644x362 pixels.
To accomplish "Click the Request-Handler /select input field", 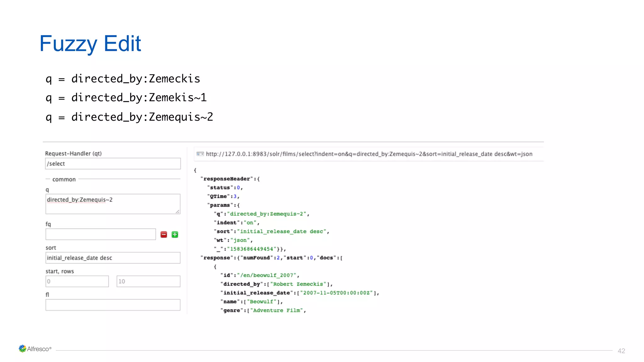I will pyautogui.click(x=113, y=164).
